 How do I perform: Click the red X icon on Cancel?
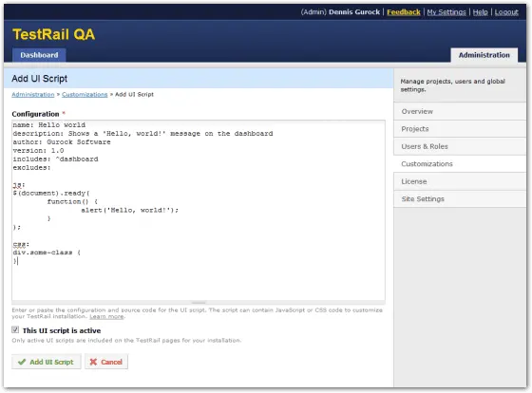point(93,362)
